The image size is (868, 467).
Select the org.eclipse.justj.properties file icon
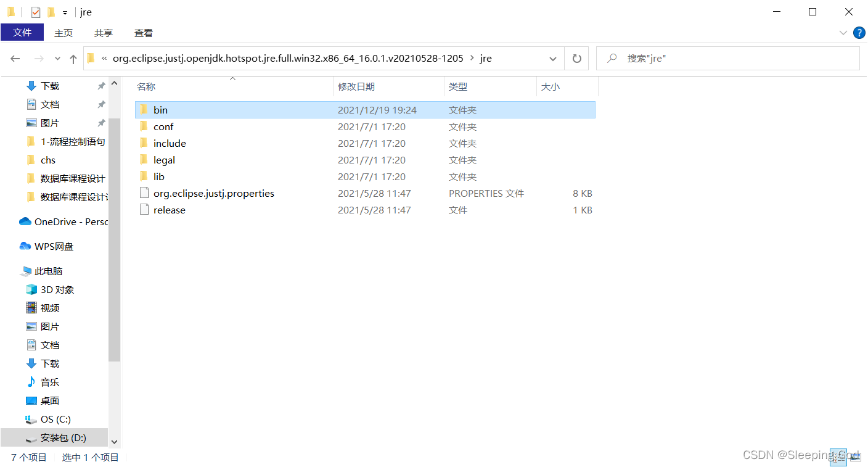(144, 193)
